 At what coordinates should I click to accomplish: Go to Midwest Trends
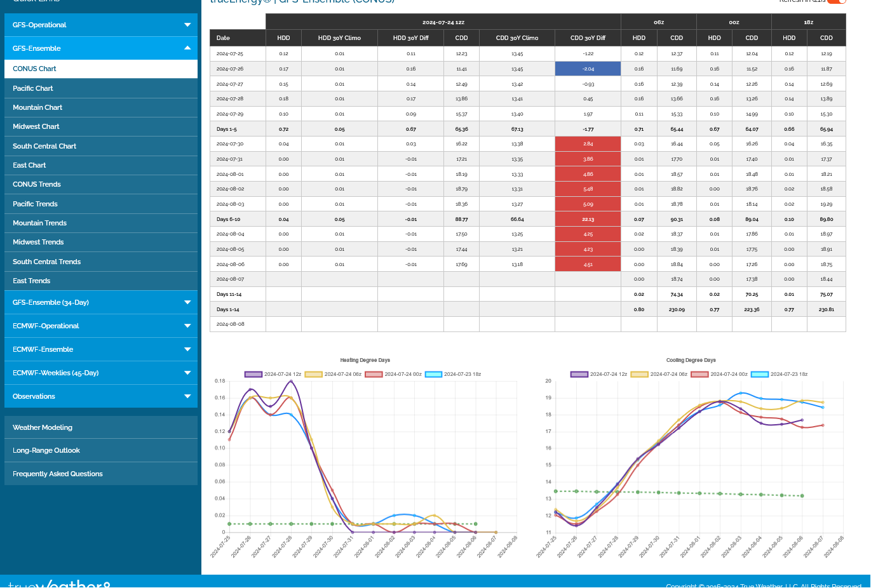click(x=101, y=242)
